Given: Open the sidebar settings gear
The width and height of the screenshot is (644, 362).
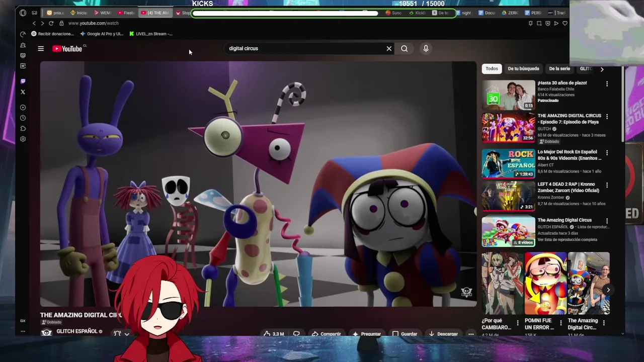Looking at the screenshot, I should click(23, 139).
